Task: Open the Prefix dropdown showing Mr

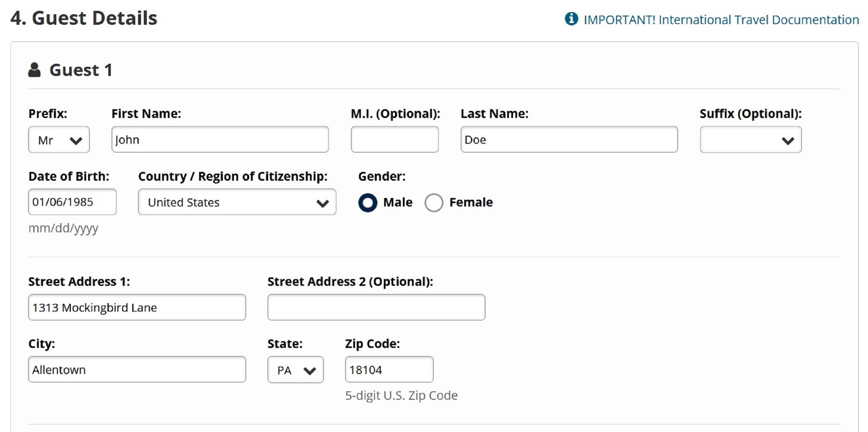Action: (x=59, y=140)
